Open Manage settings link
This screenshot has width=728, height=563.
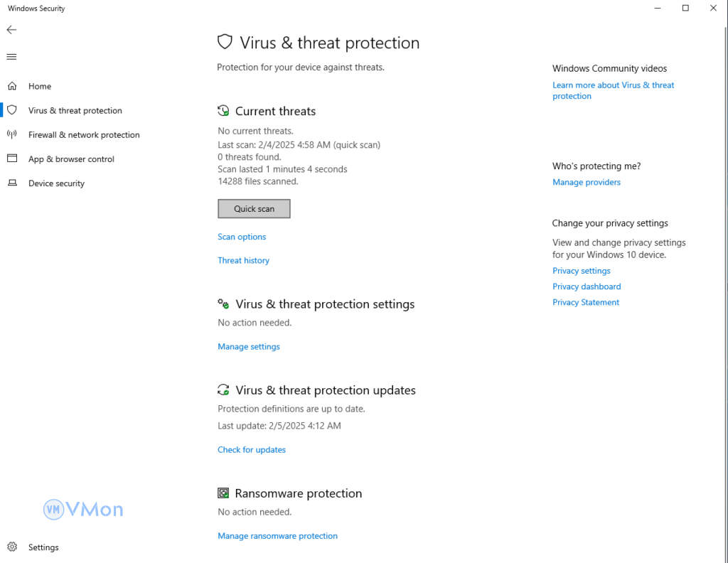(249, 347)
